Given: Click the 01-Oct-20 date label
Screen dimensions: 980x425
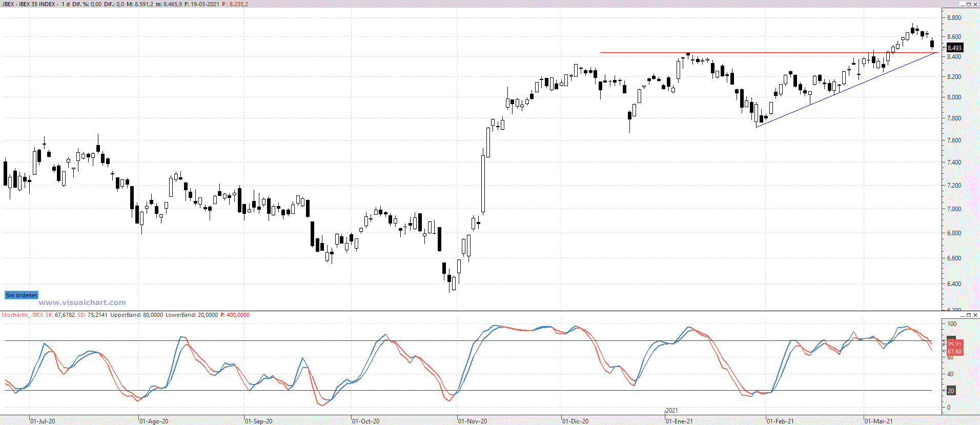Looking at the screenshot, I should (x=366, y=421).
